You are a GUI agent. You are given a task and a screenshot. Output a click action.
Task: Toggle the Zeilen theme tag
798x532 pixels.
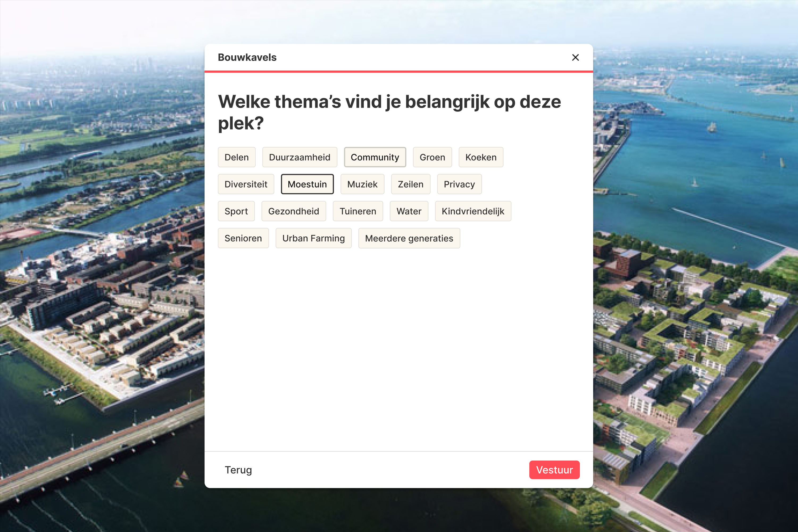[410, 184]
